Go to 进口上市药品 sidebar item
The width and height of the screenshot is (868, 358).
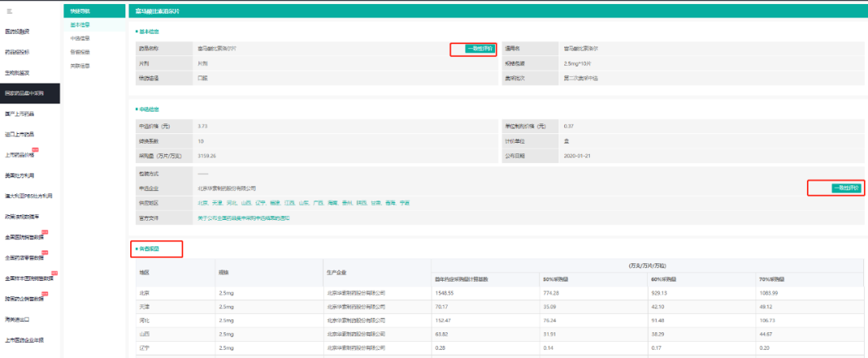tap(19, 134)
